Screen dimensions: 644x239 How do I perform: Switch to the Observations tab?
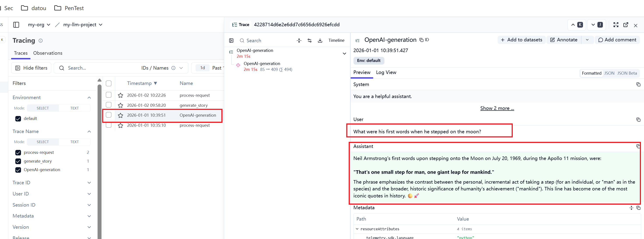pos(48,53)
